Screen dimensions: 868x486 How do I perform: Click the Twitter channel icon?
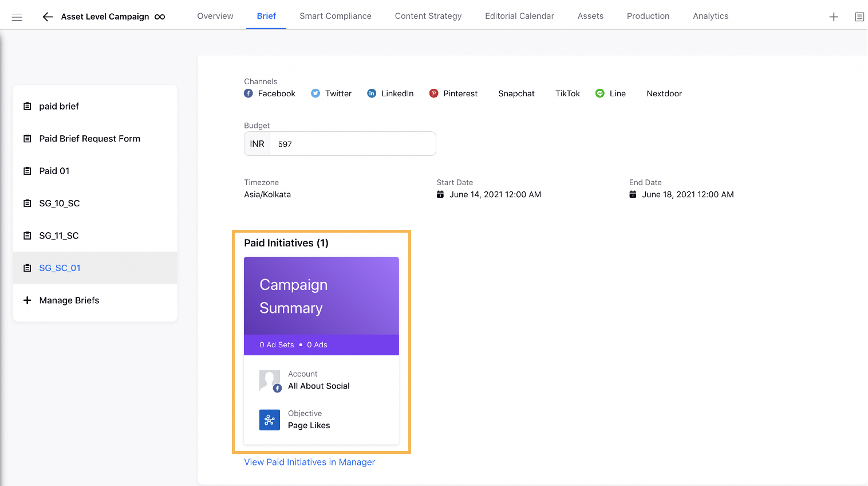[x=315, y=93]
